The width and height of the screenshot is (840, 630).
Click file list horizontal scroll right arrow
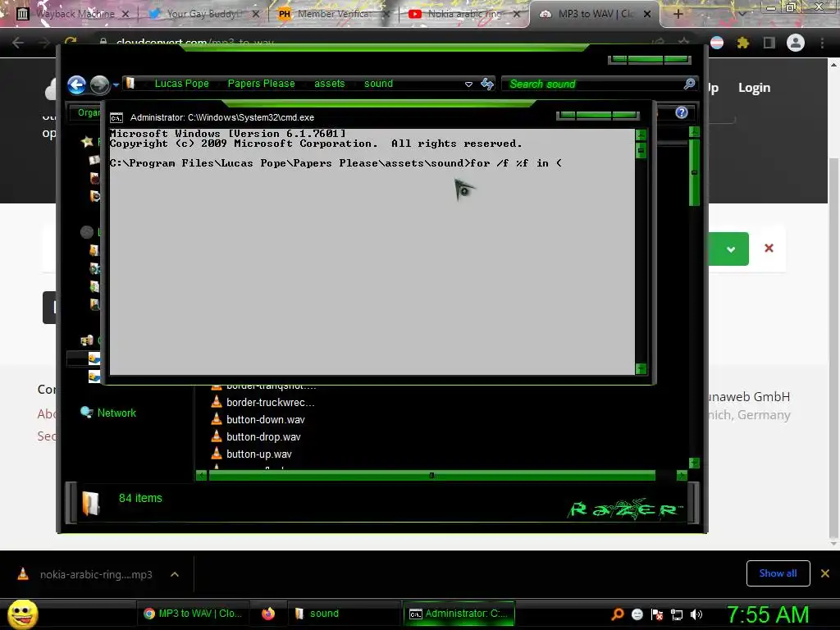(x=682, y=475)
